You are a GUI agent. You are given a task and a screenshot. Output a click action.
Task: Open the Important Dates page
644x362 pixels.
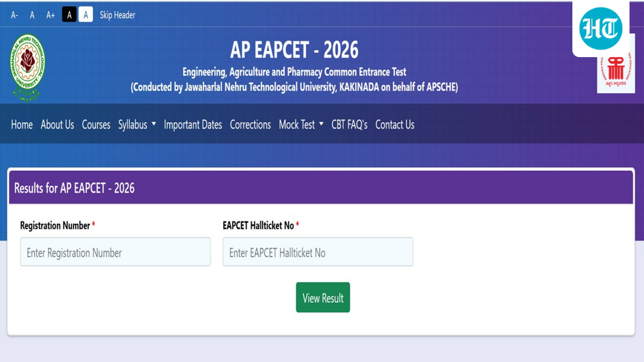point(193,125)
